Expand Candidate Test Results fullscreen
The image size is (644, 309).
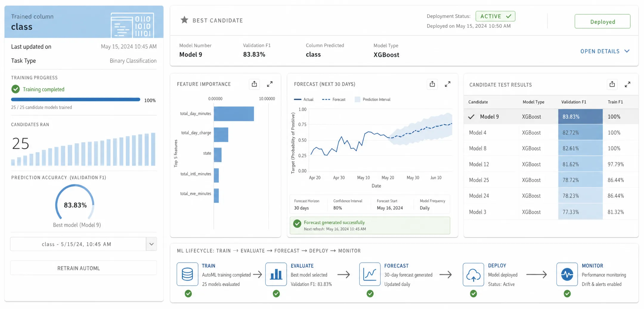click(x=628, y=84)
